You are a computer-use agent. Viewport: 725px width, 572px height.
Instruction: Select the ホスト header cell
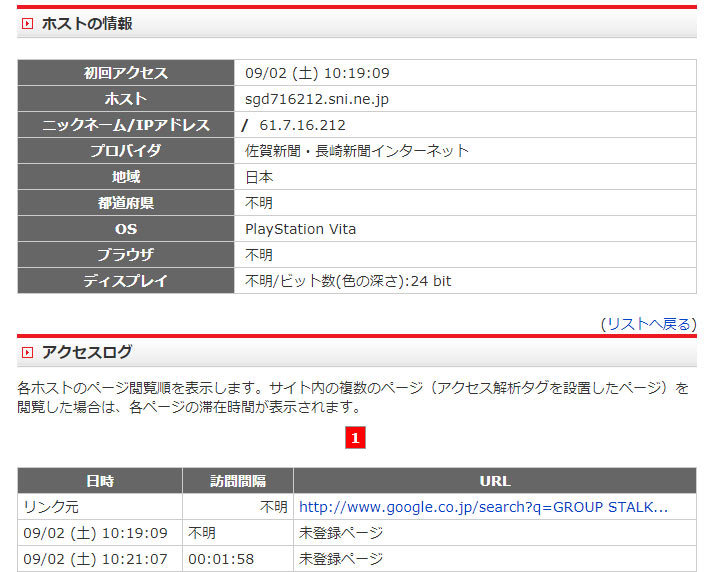[x=126, y=98]
